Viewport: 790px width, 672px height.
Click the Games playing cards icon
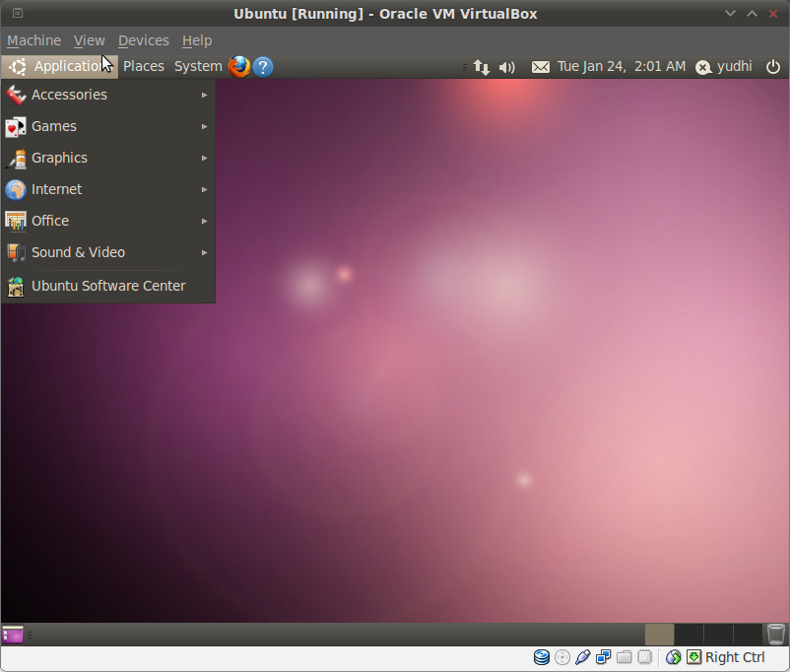pos(16,126)
